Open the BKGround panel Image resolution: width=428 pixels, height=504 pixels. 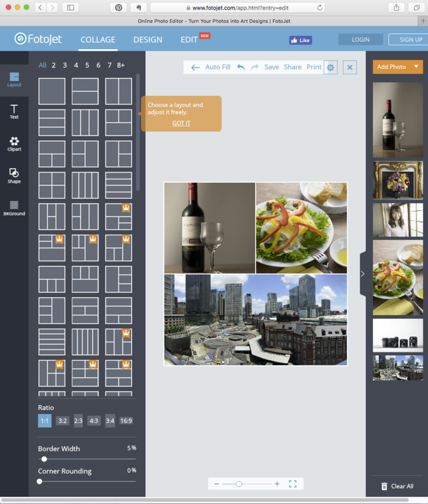point(14,208)
